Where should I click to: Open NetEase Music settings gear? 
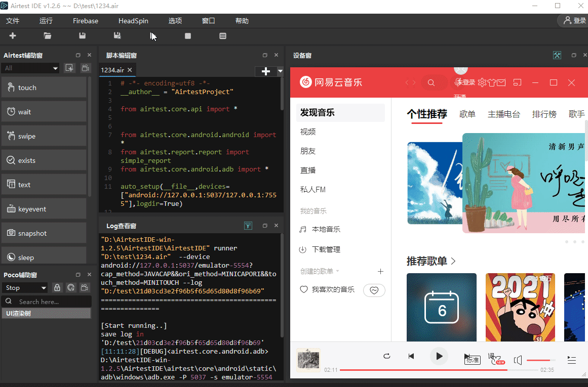[x=482, y=82]
